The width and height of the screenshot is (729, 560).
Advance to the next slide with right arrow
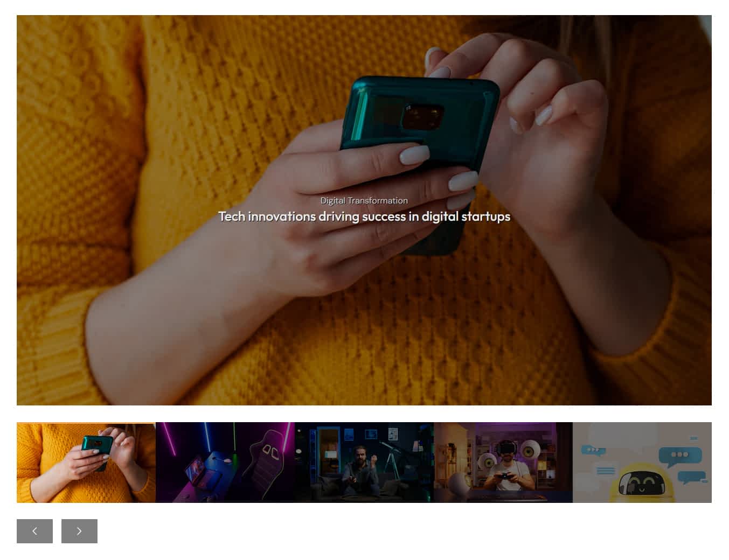[x=79, y=531]
